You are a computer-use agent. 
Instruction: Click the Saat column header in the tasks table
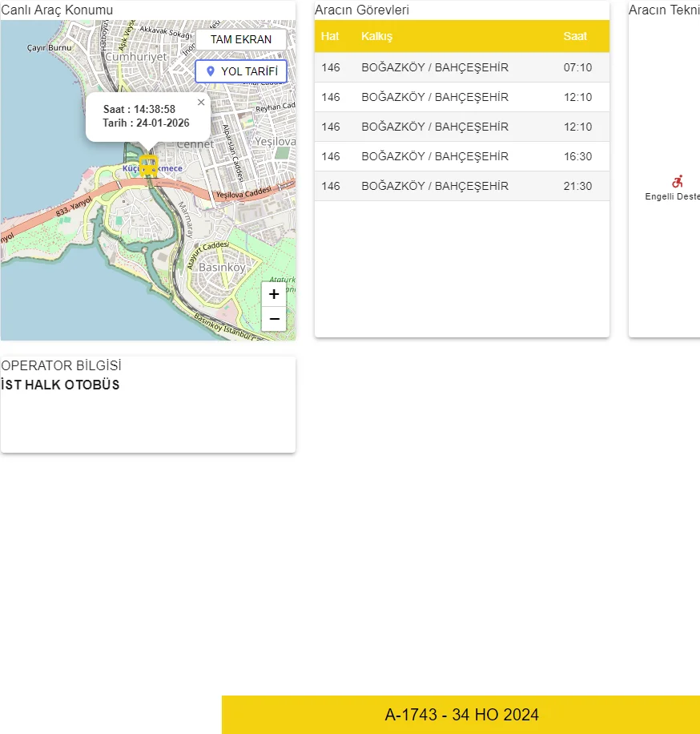coord(575,36)
